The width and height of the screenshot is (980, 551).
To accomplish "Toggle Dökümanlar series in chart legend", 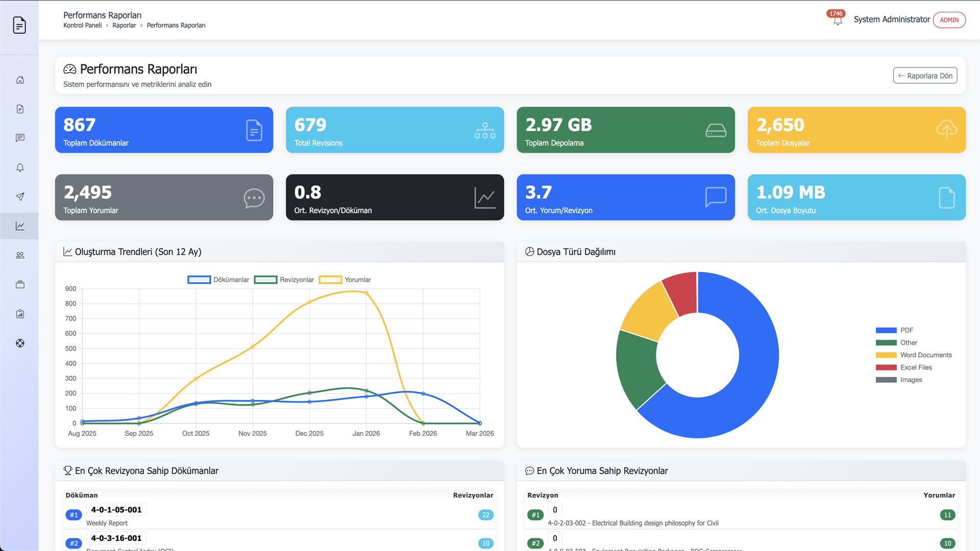I will tap(218, 280).
